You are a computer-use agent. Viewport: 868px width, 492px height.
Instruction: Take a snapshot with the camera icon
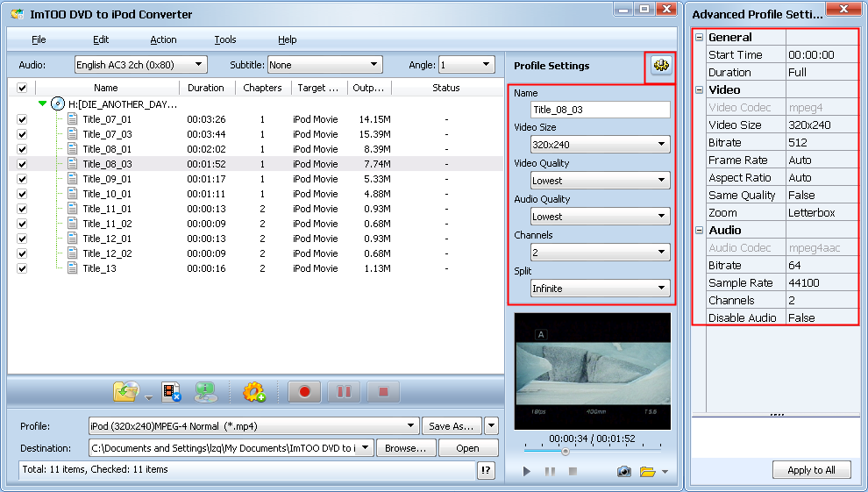[624, 472]
